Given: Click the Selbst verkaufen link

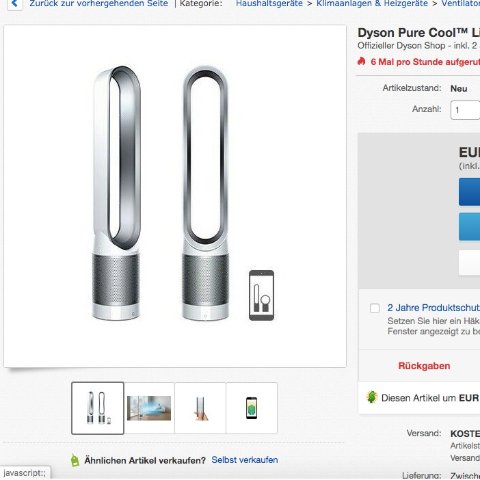Looking at the screenshot, I should point(245,460).
